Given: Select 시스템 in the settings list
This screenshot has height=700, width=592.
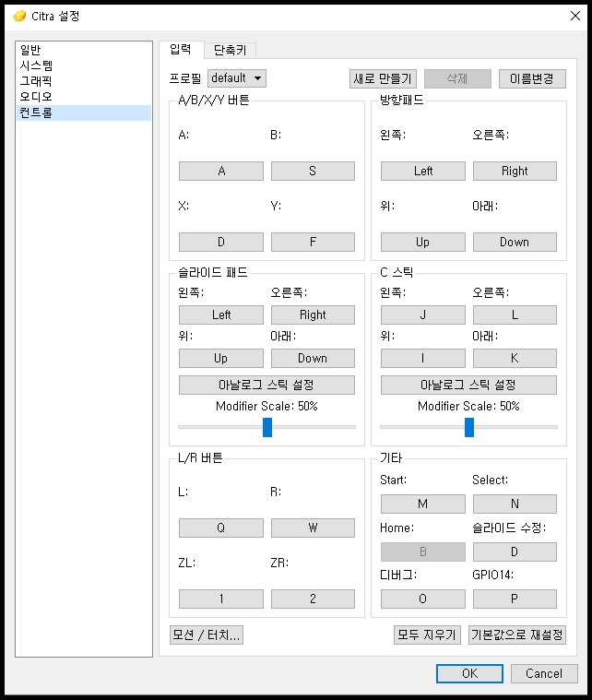Looking at the screenshot, I should point(84,65).
